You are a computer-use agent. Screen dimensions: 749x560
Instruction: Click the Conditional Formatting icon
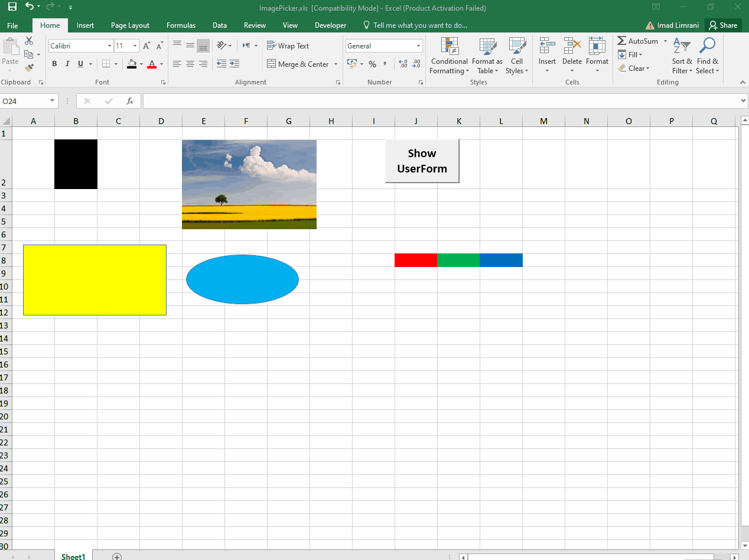(x=449, y=47)
